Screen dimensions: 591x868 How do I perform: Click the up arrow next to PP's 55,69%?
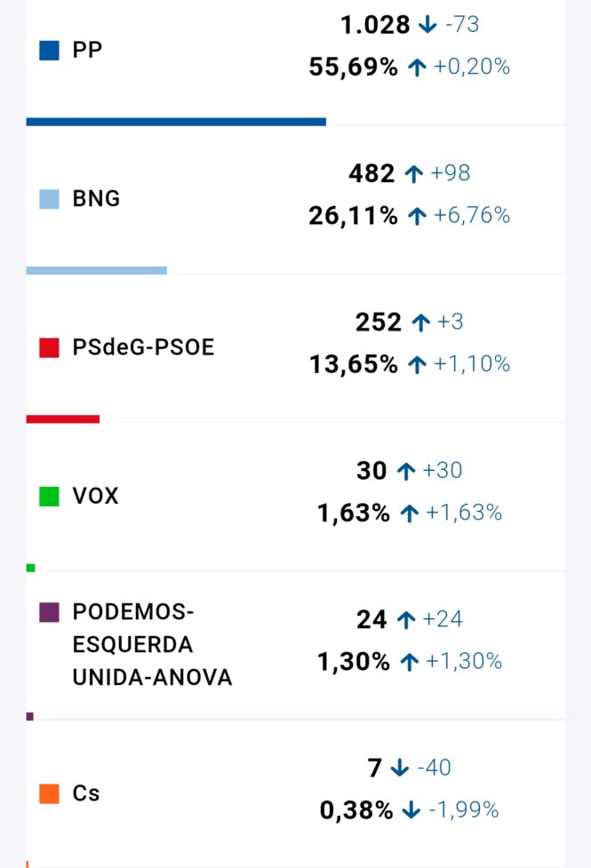(417, 68)
